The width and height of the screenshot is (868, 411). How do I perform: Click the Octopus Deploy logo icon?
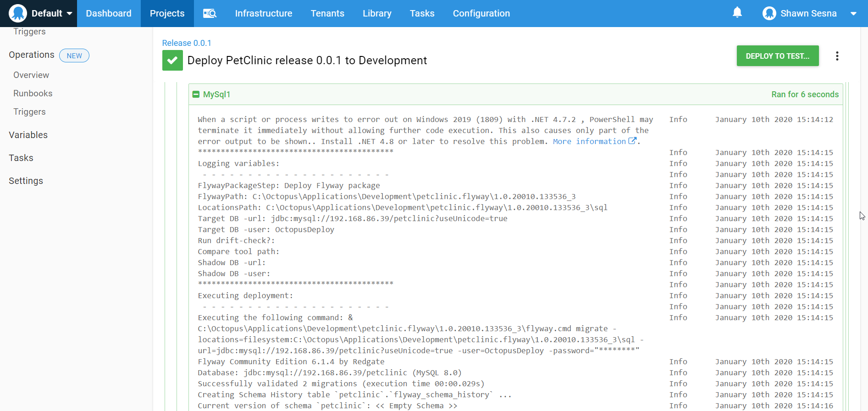[x=18, y=13]
